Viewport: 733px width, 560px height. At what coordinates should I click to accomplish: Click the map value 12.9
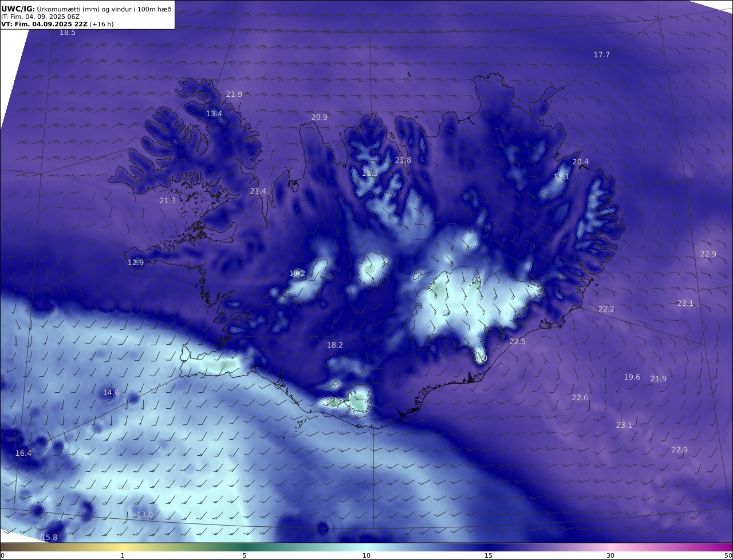pos(136,263)
